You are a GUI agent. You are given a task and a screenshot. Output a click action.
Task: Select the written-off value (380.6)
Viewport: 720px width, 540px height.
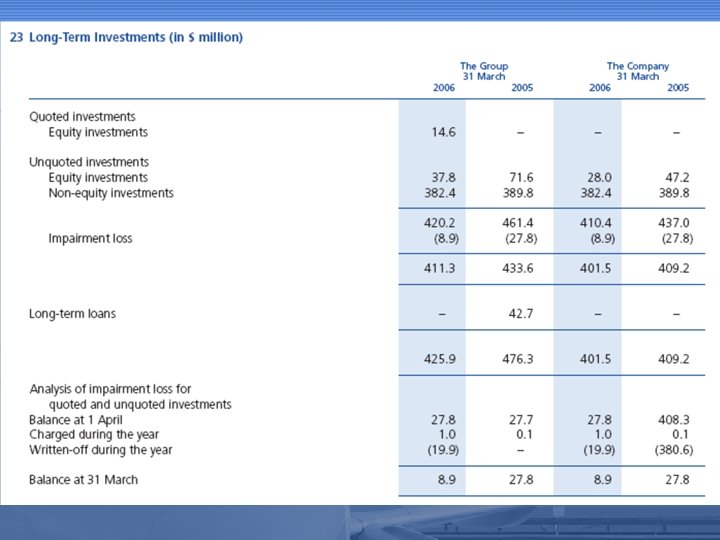[674, 450]
